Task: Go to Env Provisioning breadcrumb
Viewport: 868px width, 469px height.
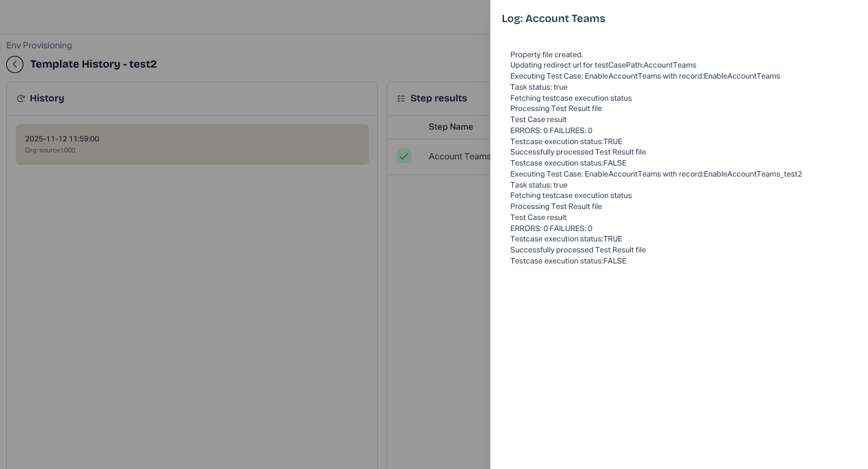Action: click(x=39, y=46)
